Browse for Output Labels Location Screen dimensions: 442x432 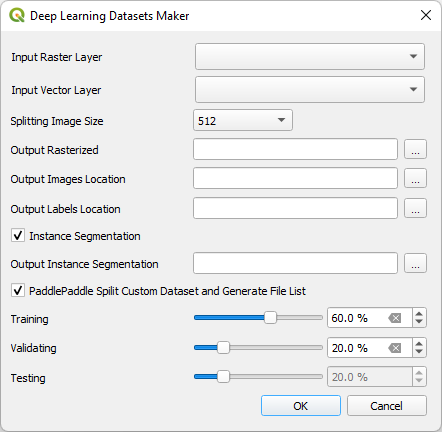[415, 208]
